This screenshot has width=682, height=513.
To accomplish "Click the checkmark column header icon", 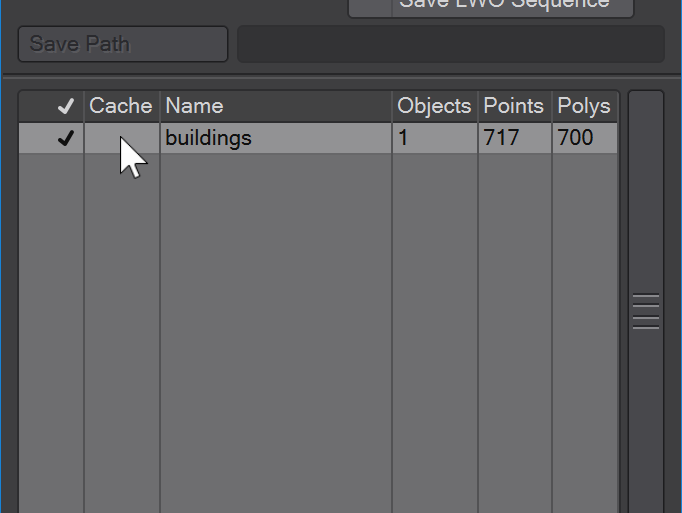I will point(65,106).
